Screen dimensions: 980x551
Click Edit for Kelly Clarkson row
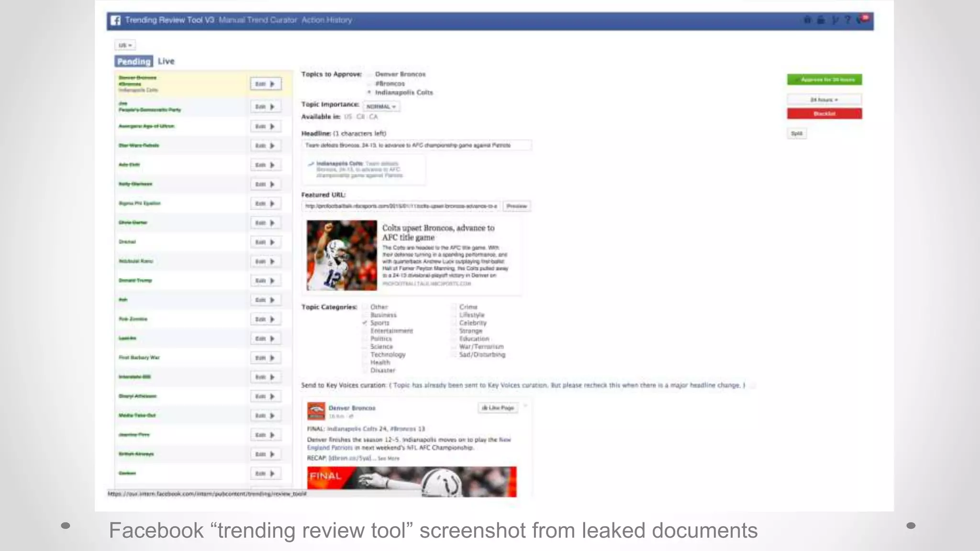point(266,184)
